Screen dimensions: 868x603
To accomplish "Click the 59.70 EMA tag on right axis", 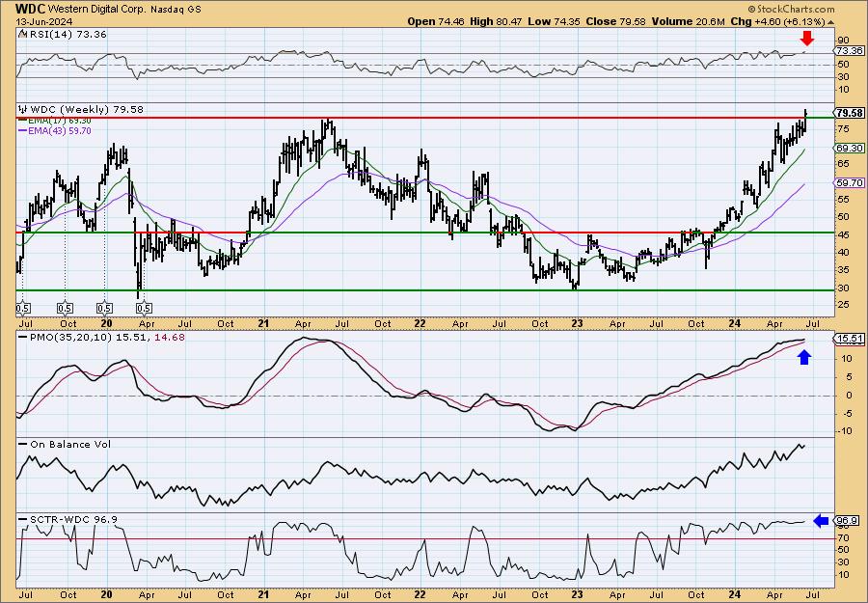I will (849, 182).
